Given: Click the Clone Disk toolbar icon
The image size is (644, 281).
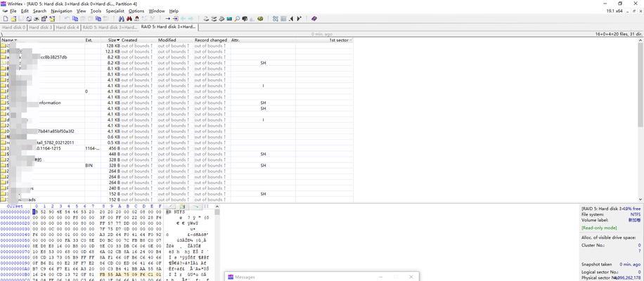Looking at the screenshot, I should click(x=214, y=18).
